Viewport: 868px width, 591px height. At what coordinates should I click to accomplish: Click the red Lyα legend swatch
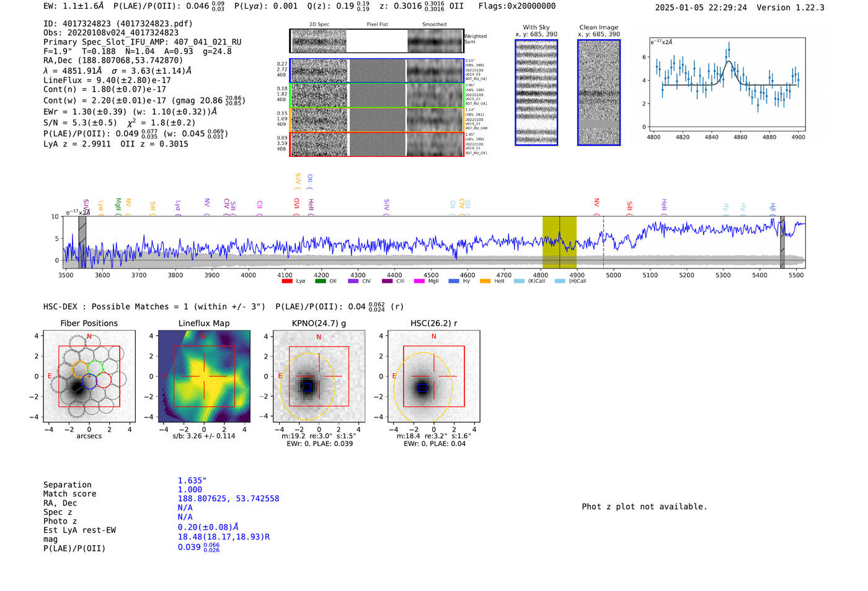(287, 282)
